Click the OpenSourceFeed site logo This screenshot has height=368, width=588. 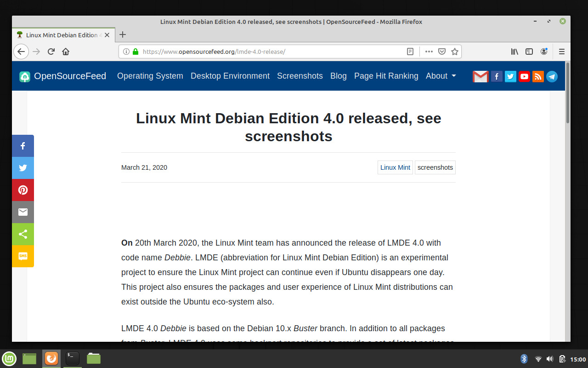(x=62, y=76)
